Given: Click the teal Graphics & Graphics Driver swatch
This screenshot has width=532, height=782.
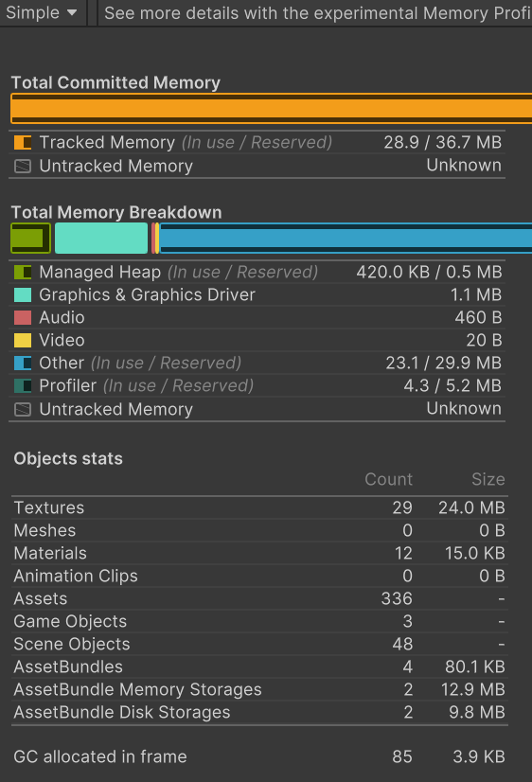Looking at the screenshot, I should [23, 294].
